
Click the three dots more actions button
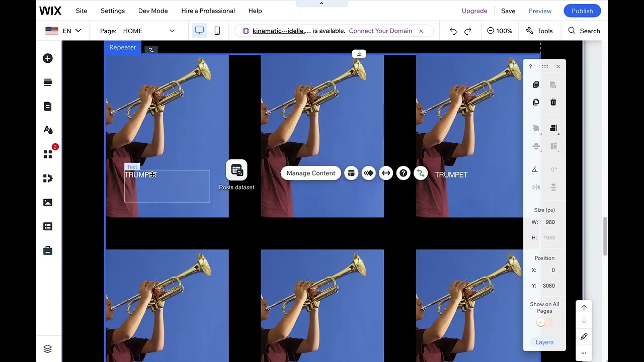coord(584,353)
